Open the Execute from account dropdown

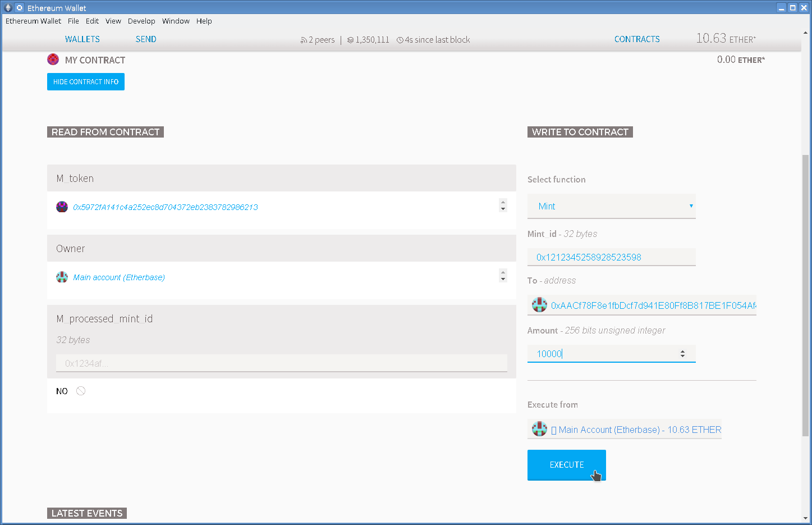click(625, 430)
